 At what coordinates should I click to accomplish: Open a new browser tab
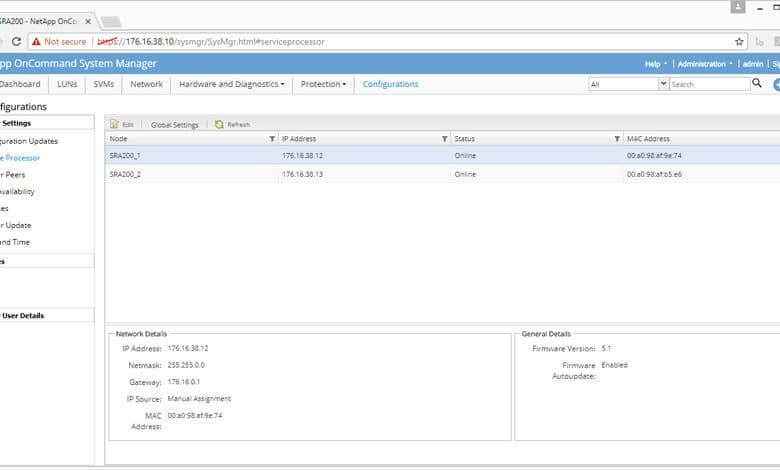pyautogui.click(x=111, y=22)
